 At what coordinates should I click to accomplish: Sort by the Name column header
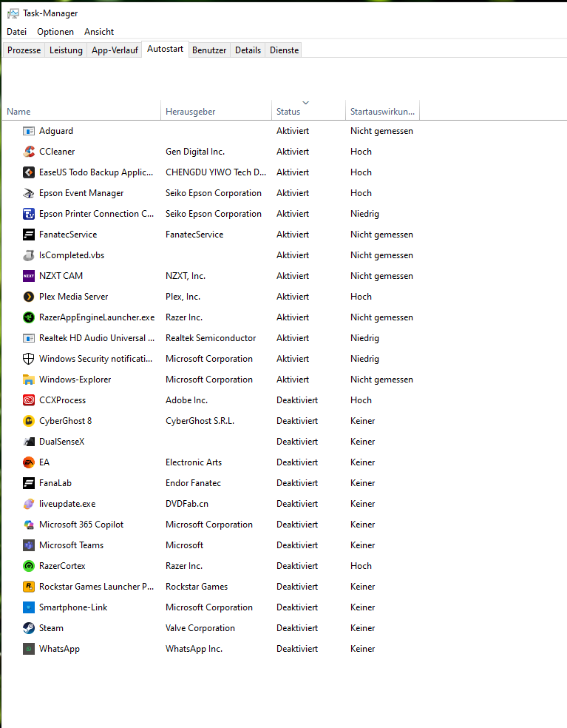click(81, 112)
